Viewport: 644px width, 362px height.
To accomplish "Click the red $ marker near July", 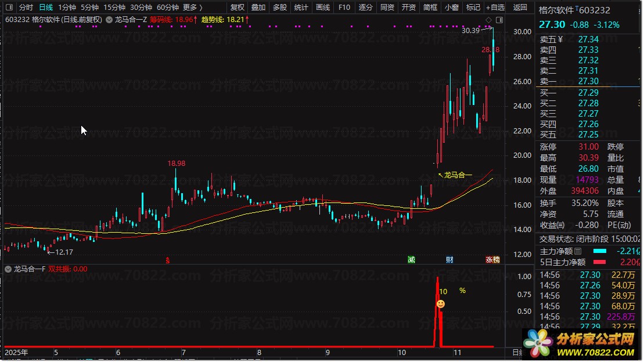I will tap(168, 260).
